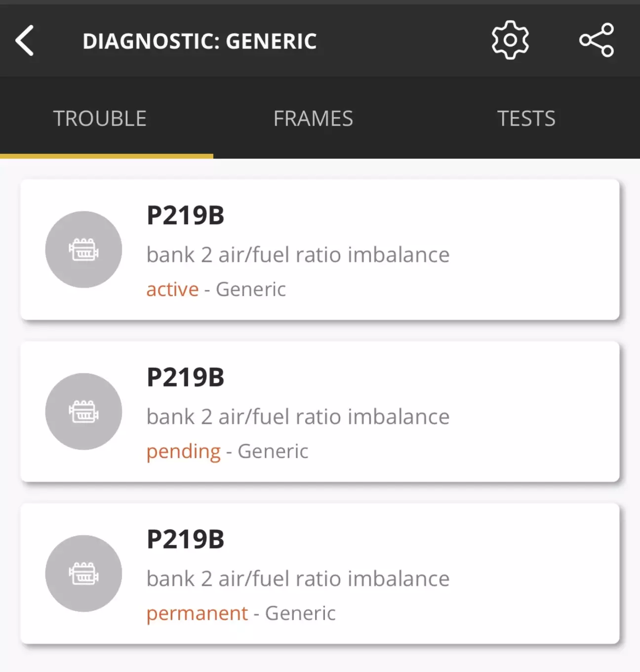Tap engine icon of pending P219B code
Viewport: 640px width, 672px height.
click(83, 412)
